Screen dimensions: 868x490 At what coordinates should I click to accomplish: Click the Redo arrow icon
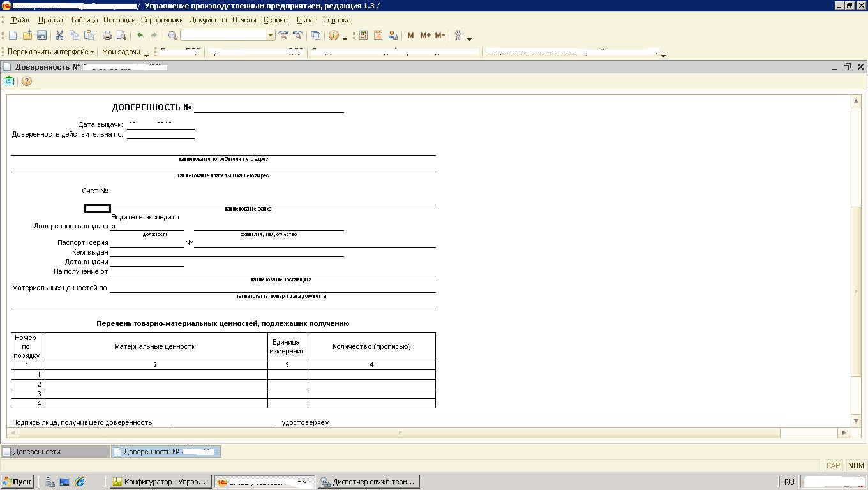[154, 36]
